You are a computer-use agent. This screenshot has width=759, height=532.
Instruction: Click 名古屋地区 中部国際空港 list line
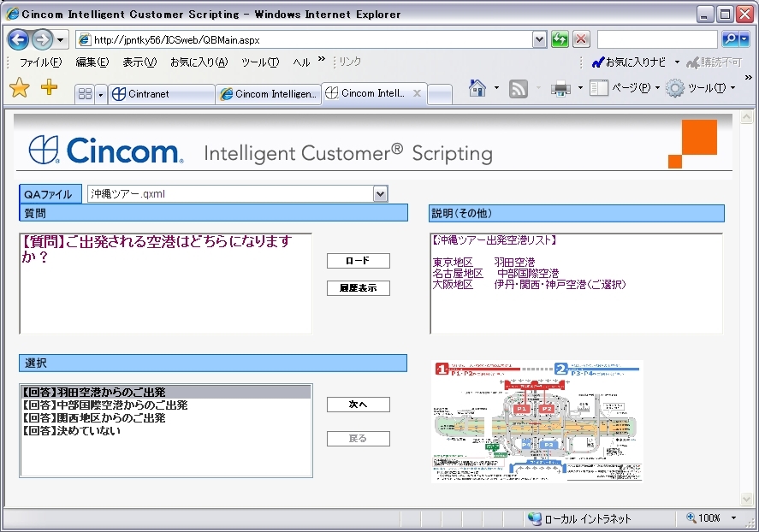495,273
